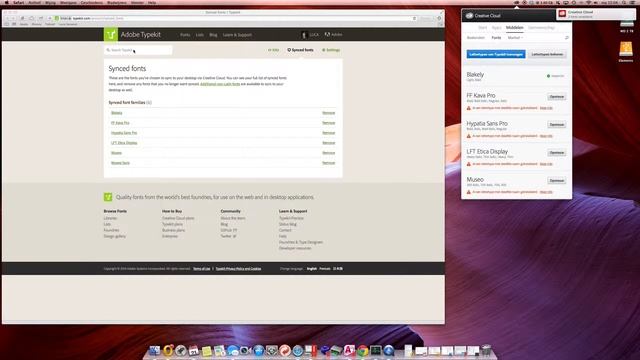Open the Hypatia Sans Pro family link

(x=124, y=133)
